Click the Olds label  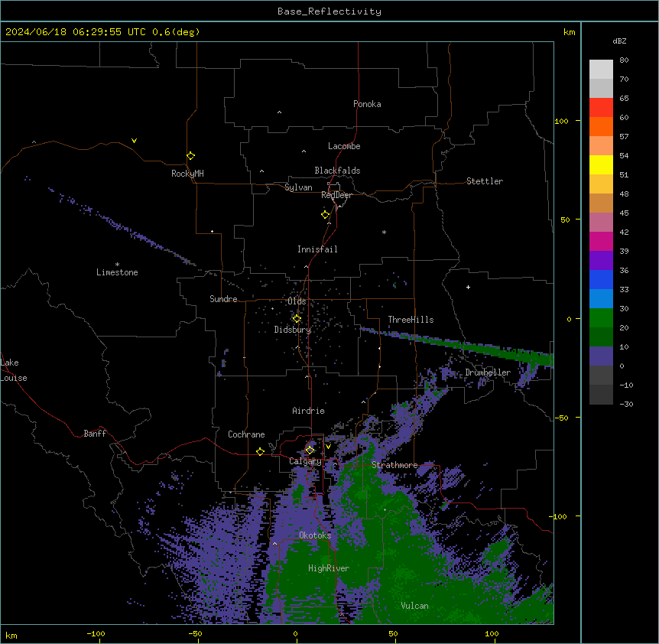(x=297, y=301)
